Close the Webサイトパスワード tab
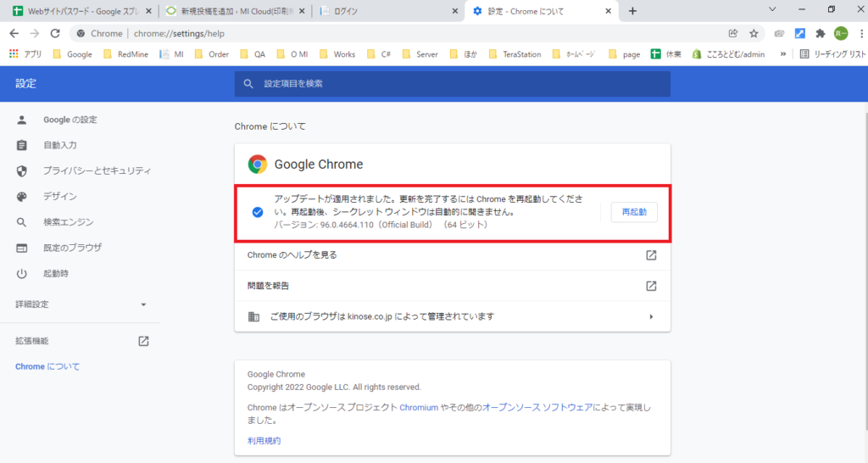Viewport: 868px width, 463px height. 148,11
